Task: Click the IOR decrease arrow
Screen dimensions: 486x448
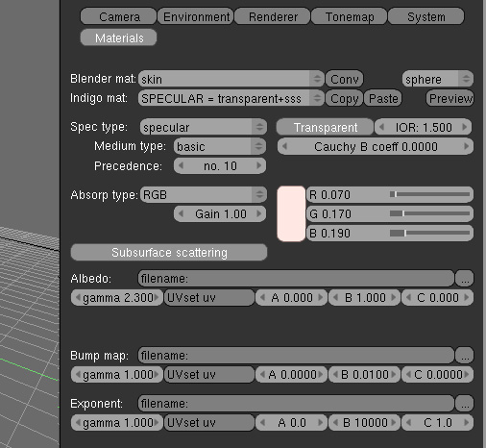Action: [x=381, y=127]
